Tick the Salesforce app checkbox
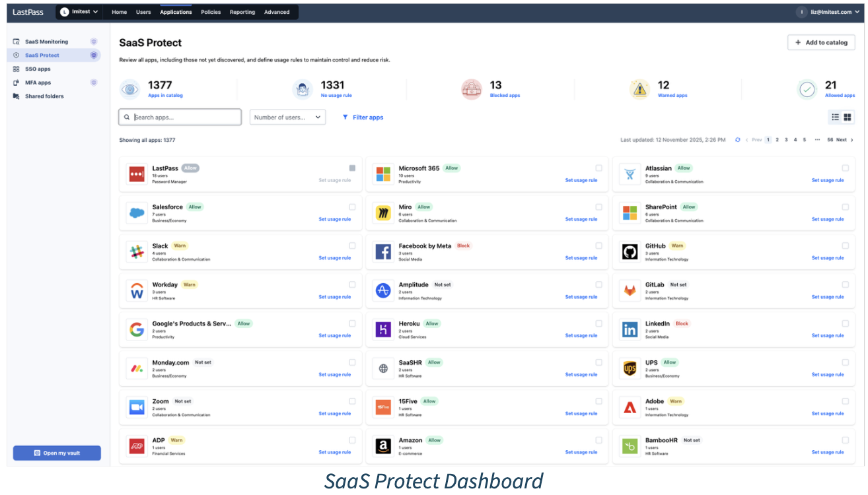 352,207
